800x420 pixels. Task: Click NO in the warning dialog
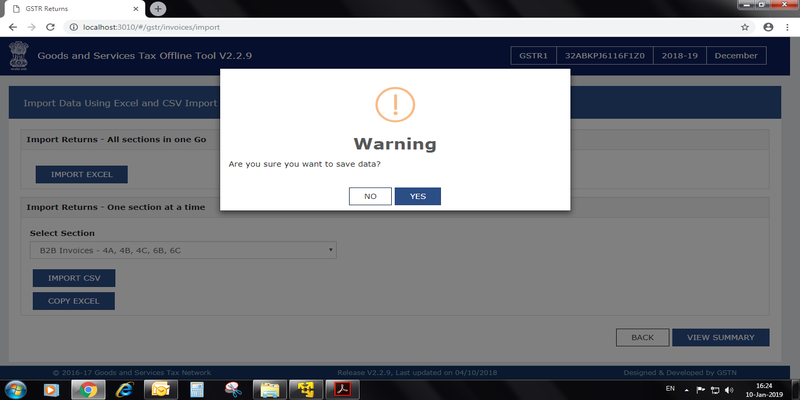[370, 196]
